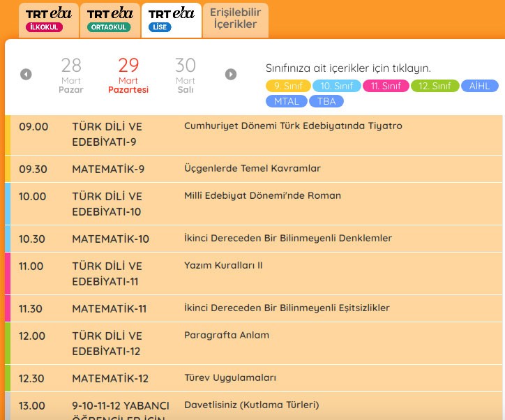505x420 pixels.
Task: Click the next day arrow icon
Action: (x=231, y=75)
